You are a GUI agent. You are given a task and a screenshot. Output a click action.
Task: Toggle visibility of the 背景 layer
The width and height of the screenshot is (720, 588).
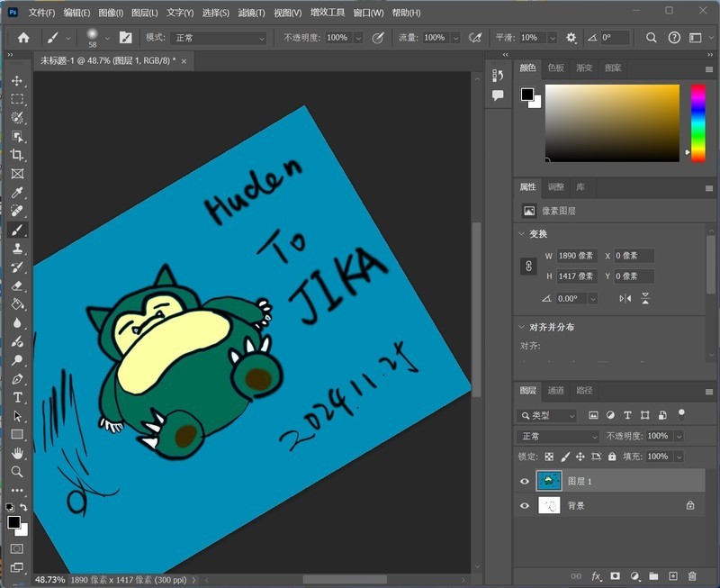click(x=525, y=506)
